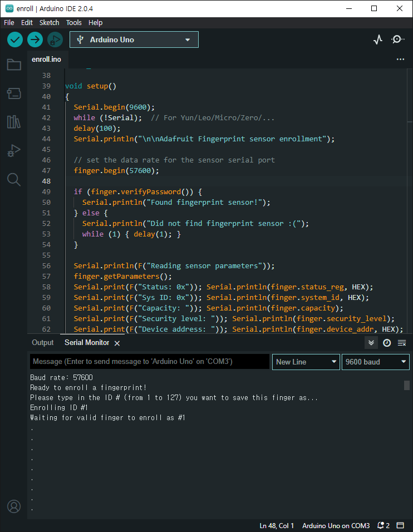Click line number 39 in the gutter
Screen dimensions: 413x532
pyautogui.click(x=46, y=86)
